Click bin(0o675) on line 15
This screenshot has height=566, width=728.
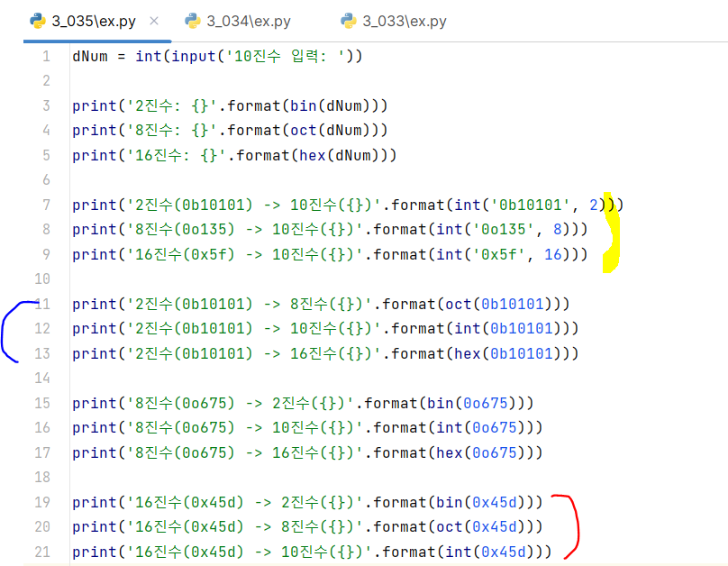point(472,403)
